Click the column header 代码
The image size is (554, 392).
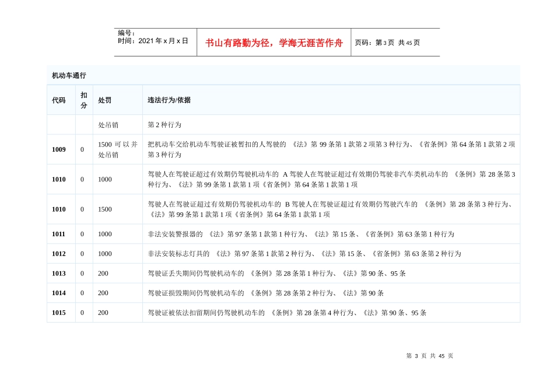59,100
